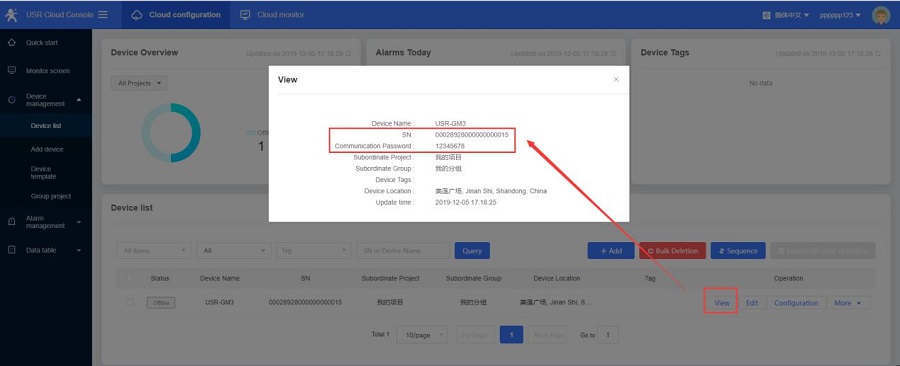Click the USR Cloud logo icon

tap(11, 15)
